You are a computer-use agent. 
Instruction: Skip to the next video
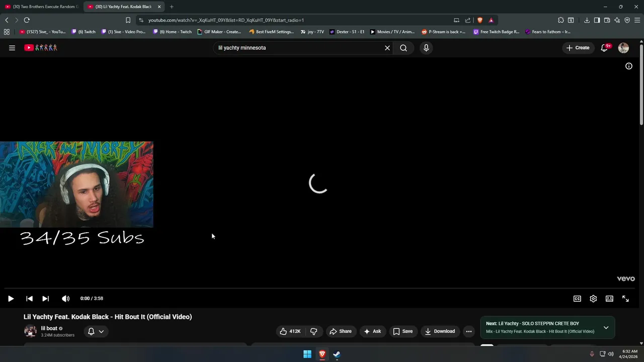(45, 299)
